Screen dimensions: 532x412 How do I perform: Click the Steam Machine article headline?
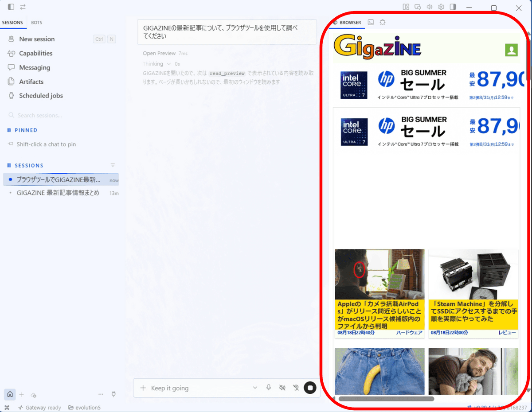(x=473, y=311)
